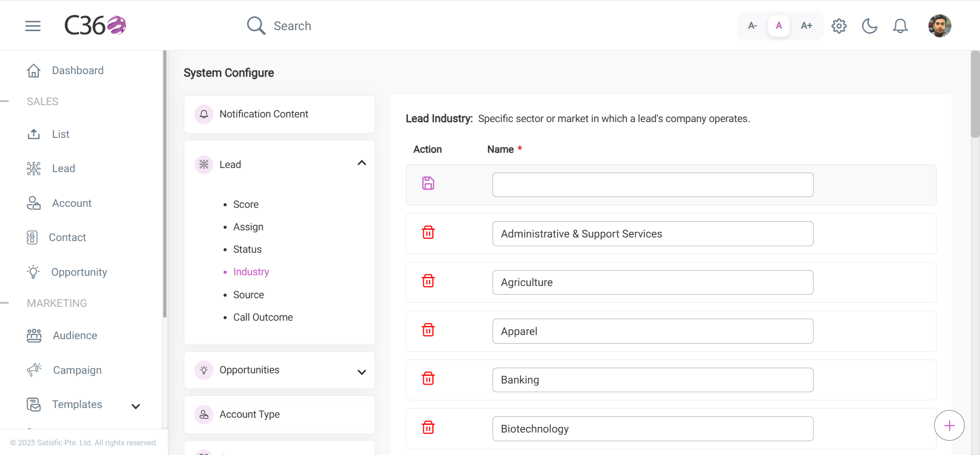This screenshot has height=455, width=980.
Task: Open Account Type configuration
Action: tap(279, 415)
